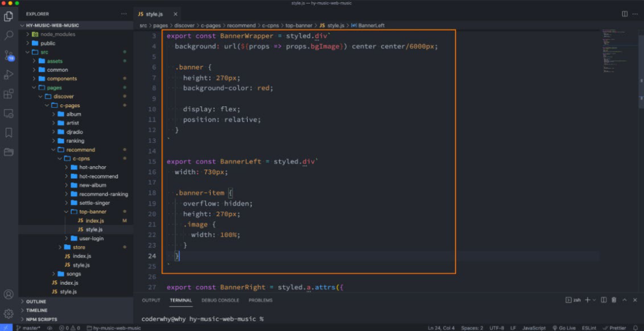Open the recommend-ranking folder
The height and width of the screenshot is (331, 644).
(76, 194)
